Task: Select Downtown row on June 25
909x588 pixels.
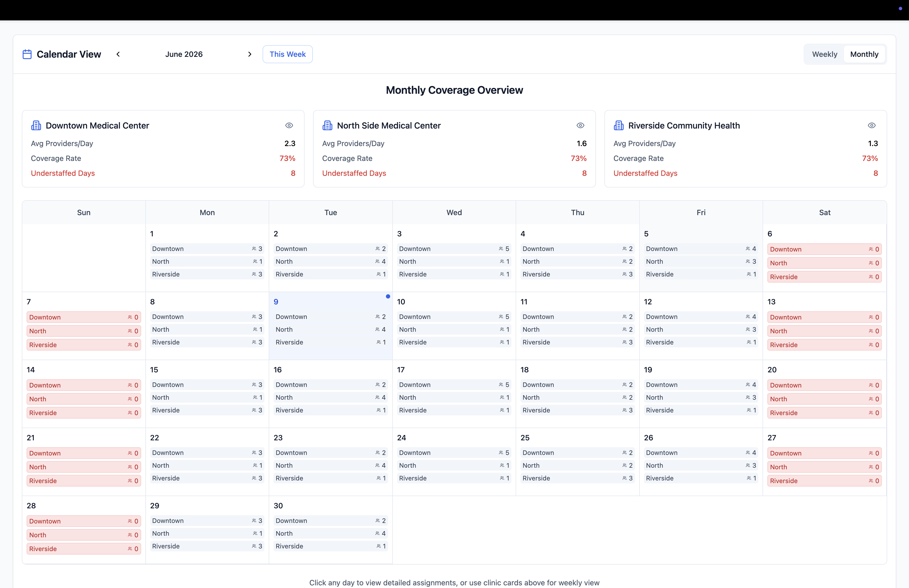Action: (x=578, y=453)
